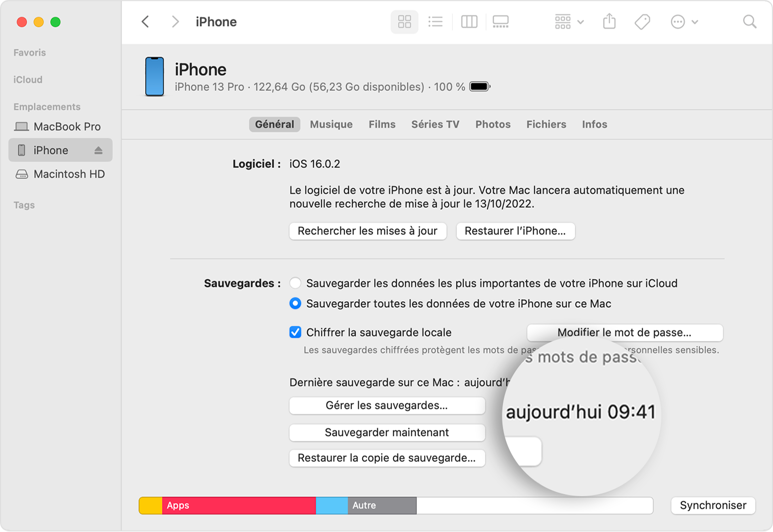The width and height of the screenshot is (773, 532).
Task: Switch to column view
Action: (x=469, y=22)
